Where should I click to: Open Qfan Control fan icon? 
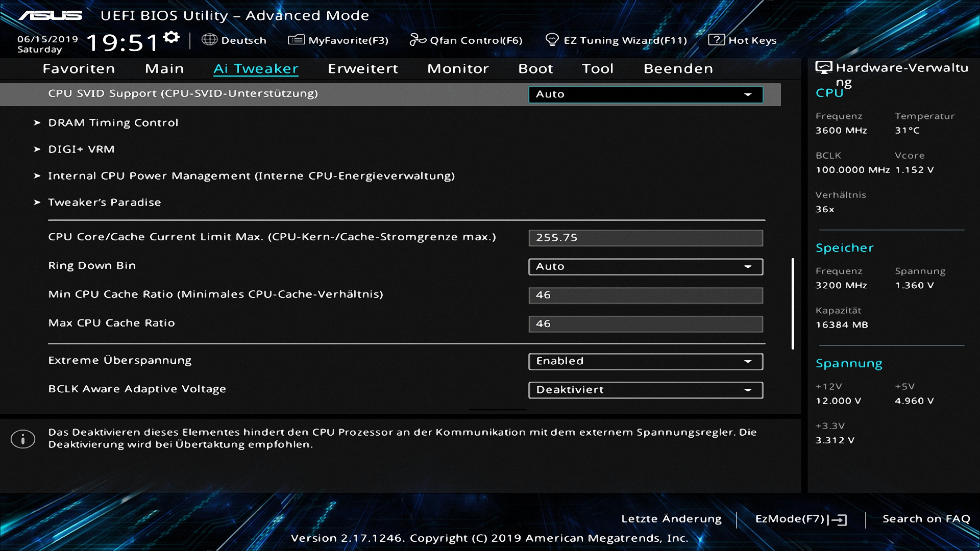tap(418, 40)
